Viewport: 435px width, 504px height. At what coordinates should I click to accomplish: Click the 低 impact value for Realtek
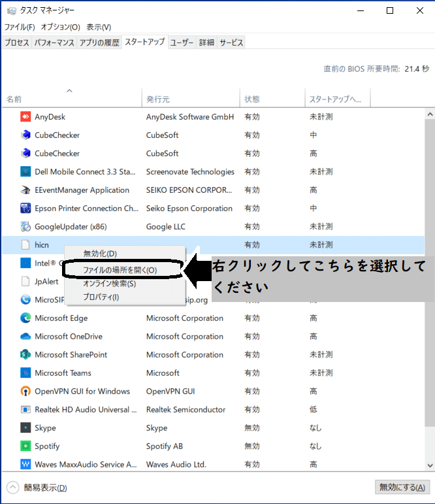(314, 409)
